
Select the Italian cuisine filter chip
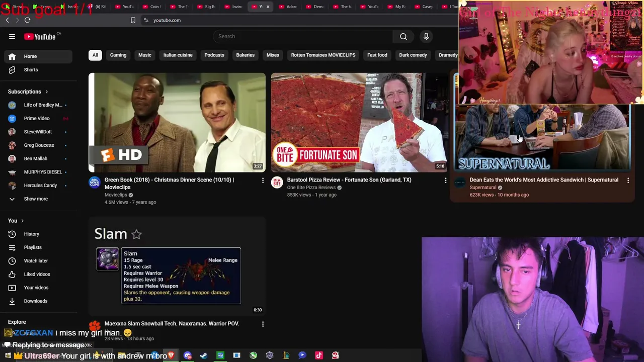click(178, 55)
